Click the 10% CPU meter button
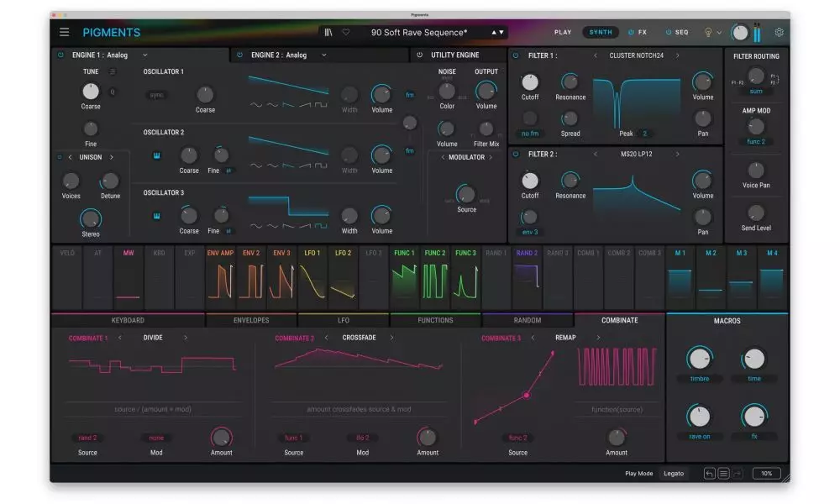 point(767,474)
